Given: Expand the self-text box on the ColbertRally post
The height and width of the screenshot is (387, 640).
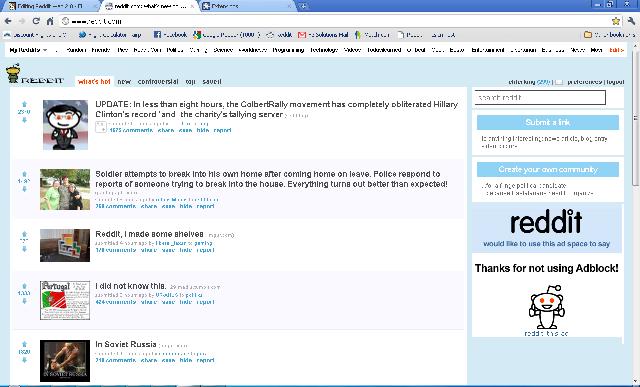Looking at the screenshot, I should [100, 127].
